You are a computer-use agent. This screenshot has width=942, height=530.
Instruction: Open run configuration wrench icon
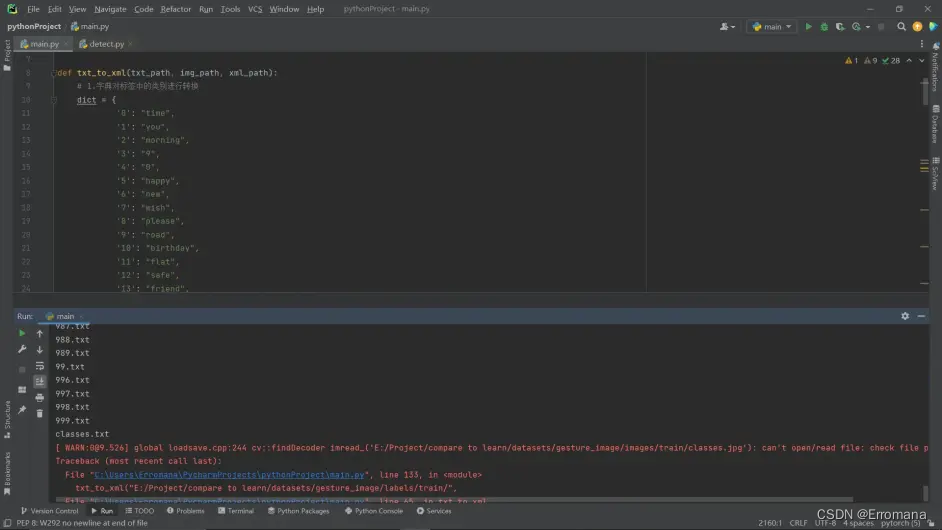22,349
